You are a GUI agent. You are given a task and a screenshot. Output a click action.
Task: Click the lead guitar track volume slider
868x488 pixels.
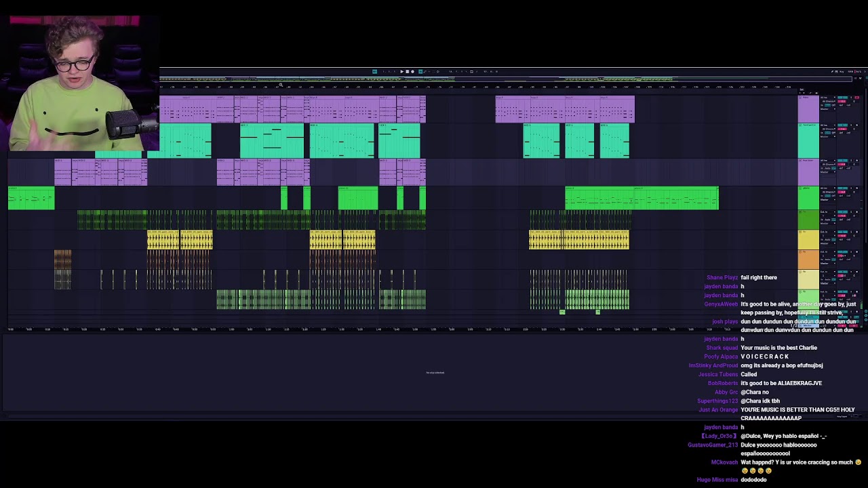tap(842, 129)
